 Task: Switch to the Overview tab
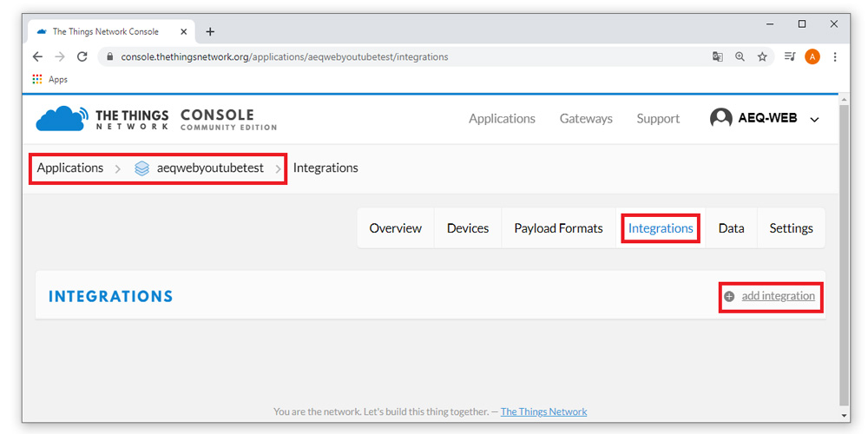395,228
